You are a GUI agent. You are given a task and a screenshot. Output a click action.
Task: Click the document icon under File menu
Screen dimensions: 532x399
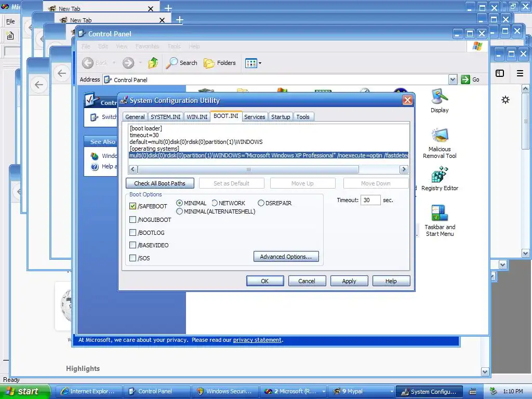coord(10,35)
